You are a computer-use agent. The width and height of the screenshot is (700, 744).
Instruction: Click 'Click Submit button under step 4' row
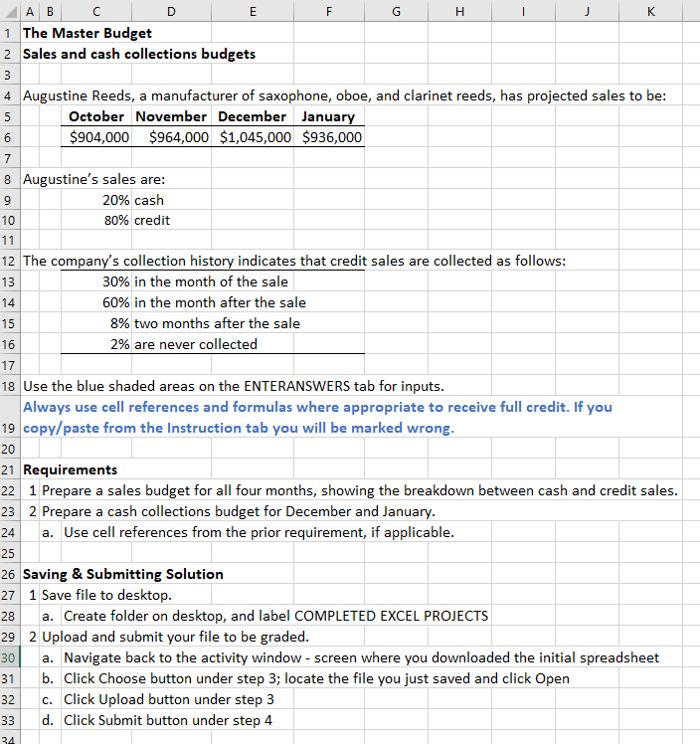pos(168,720)
